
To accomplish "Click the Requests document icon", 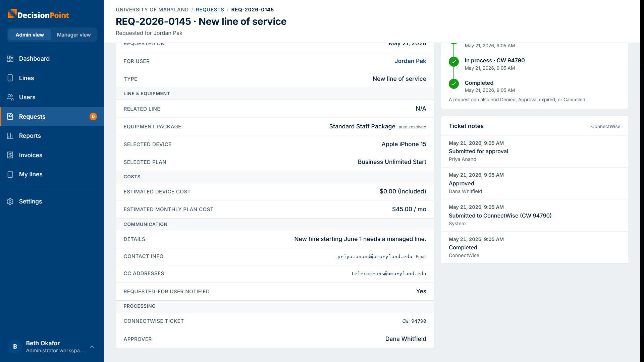I will click(x=10, y=117).
